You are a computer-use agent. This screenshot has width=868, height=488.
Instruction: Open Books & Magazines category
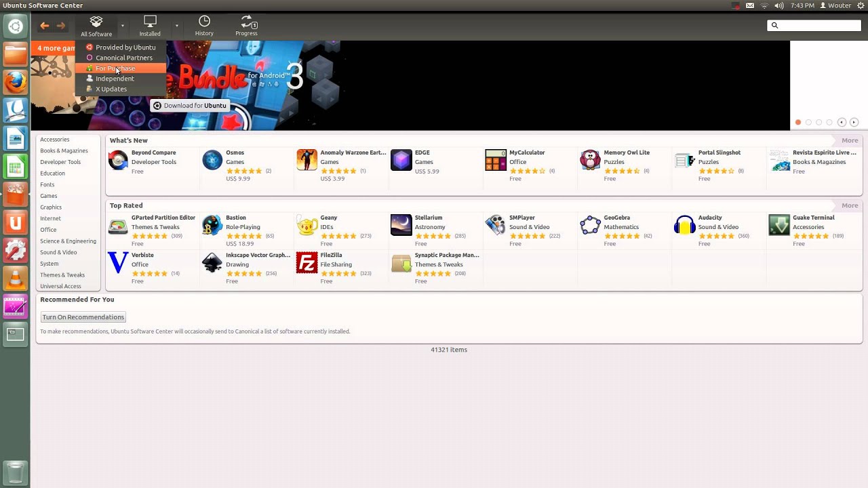64,150
